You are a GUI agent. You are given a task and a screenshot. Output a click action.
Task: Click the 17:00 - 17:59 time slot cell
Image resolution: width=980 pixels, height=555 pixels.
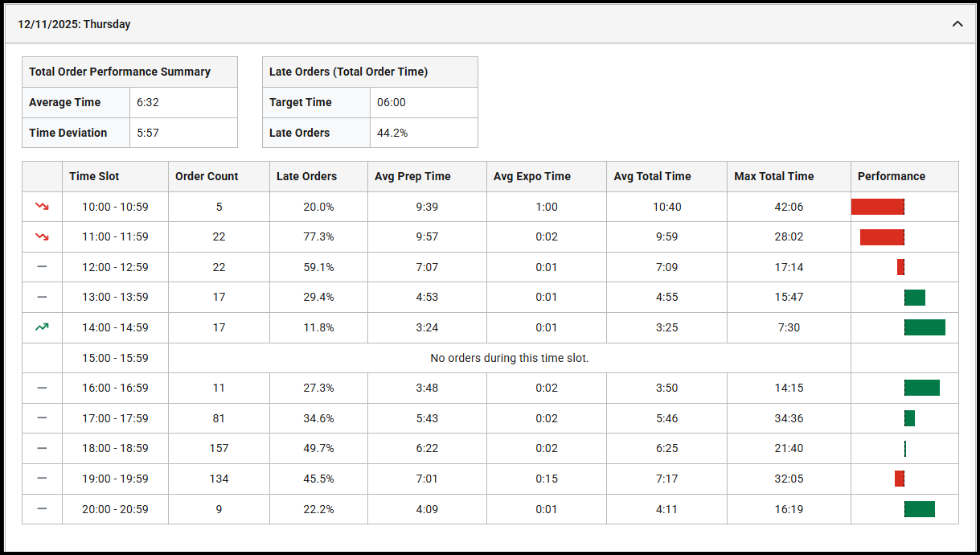[115, 418]
